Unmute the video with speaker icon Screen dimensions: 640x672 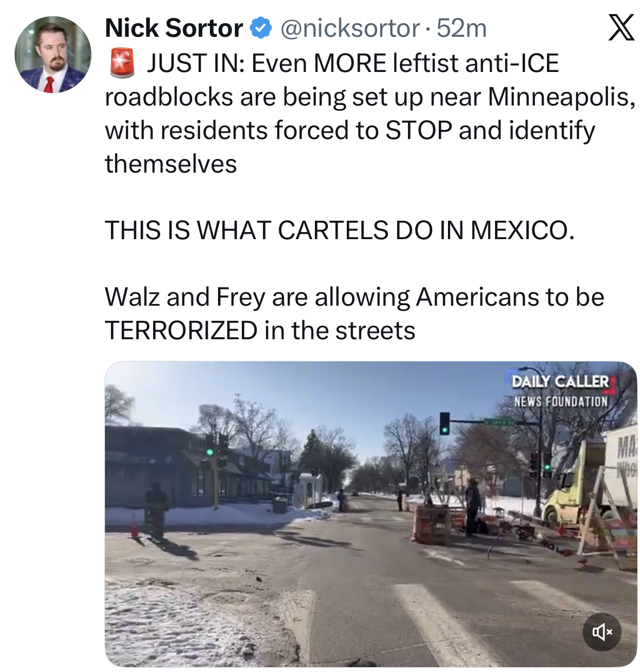tap(602, 631)
